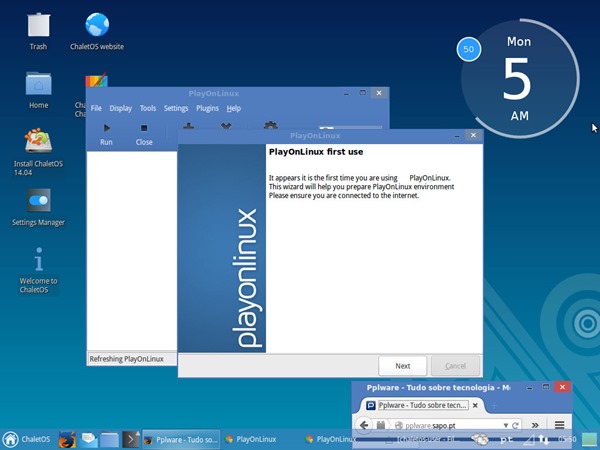Click Next in the PlayOnLinux wizard
This screenshot has height=450, width=600.
click(x=403, y=366)
